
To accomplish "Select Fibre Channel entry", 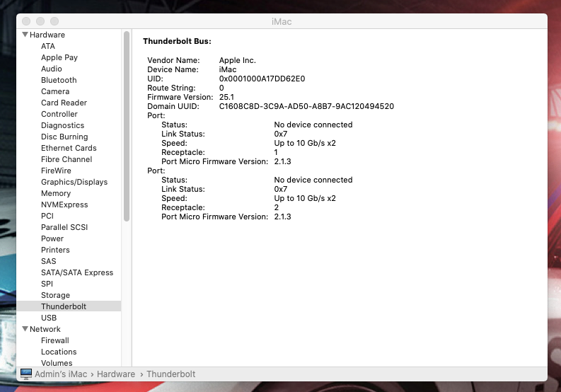I will (x=66, y=159).
